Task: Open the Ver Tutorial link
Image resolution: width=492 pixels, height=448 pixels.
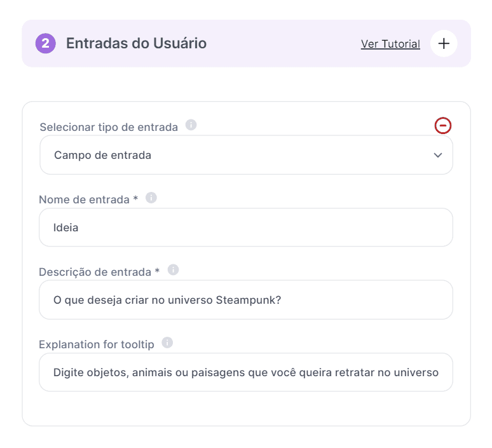Action: click(390, 44)
